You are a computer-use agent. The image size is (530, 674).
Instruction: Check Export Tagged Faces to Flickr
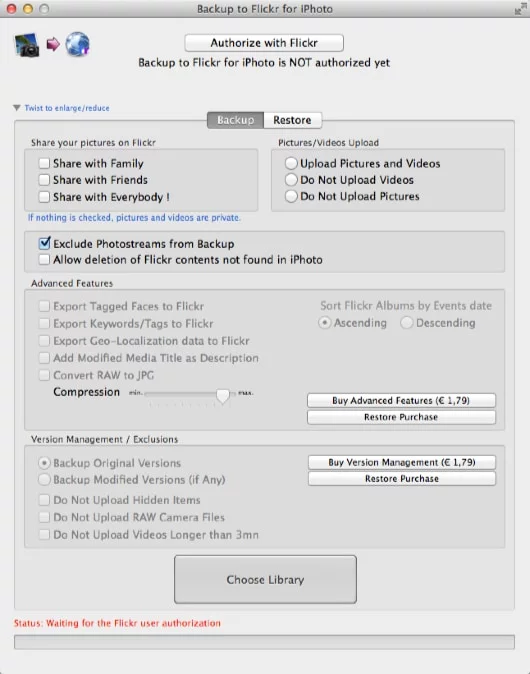44,306
